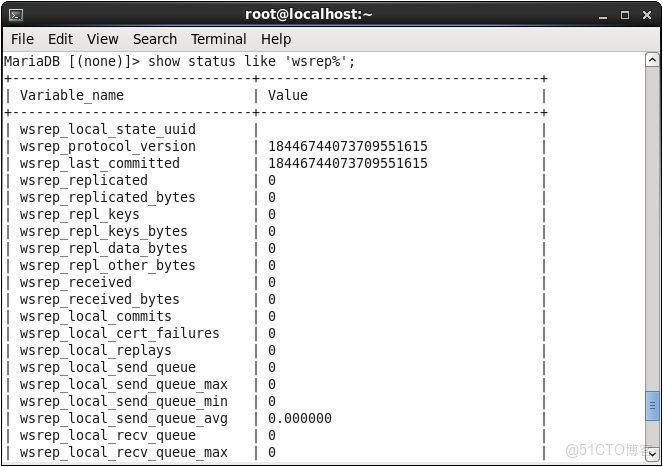Screen dimensions: 663x467
Task: Open the Search menu
Action: (x=155, y=39)
